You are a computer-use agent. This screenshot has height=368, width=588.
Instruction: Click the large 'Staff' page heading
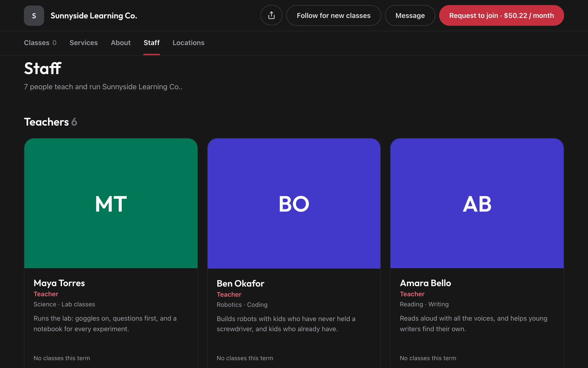[x=43, y=68]
